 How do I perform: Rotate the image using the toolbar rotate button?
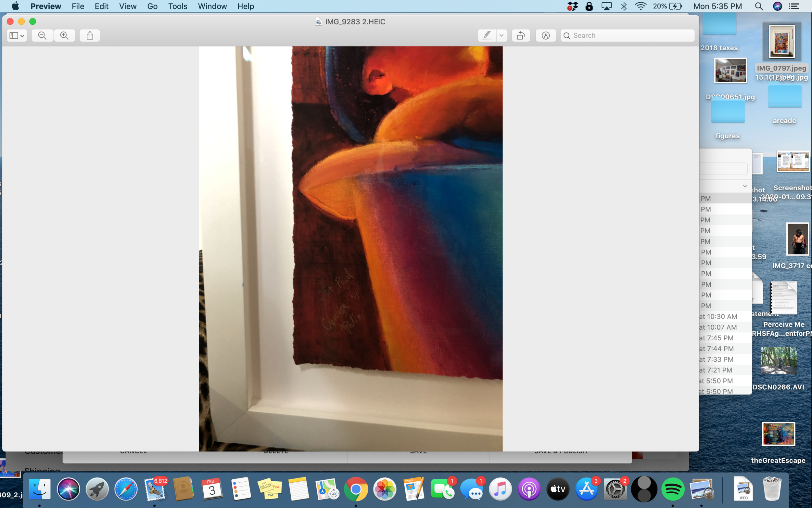pos(521,36)
